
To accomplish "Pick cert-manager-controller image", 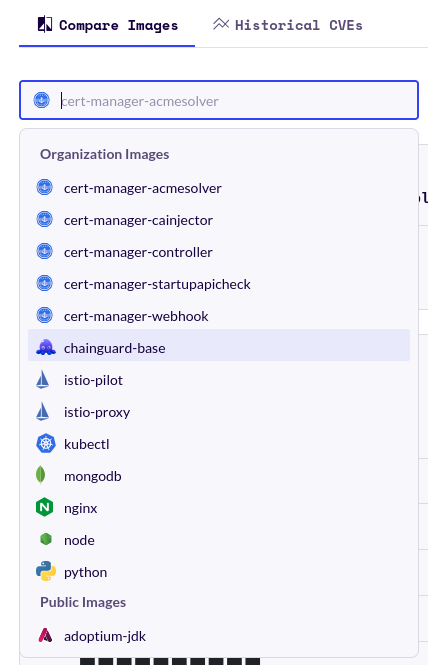I will click(x=219, y=252).
